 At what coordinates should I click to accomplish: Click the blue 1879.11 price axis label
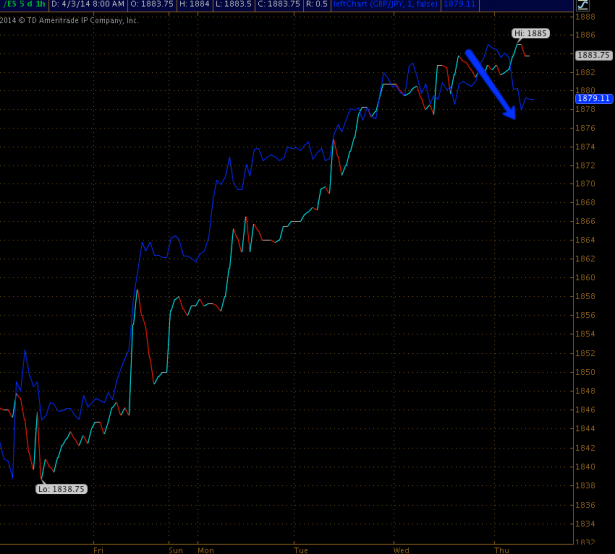click(593, 98)
